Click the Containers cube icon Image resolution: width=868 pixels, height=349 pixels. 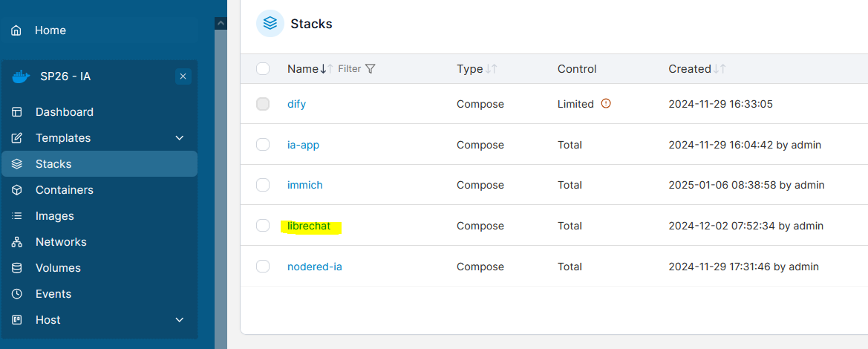point(17,190)
